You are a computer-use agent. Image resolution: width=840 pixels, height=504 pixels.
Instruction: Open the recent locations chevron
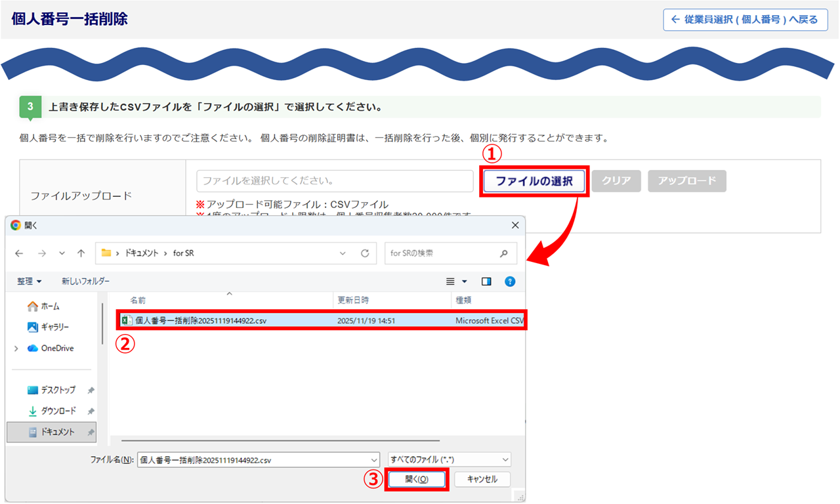tap(62, 253)
